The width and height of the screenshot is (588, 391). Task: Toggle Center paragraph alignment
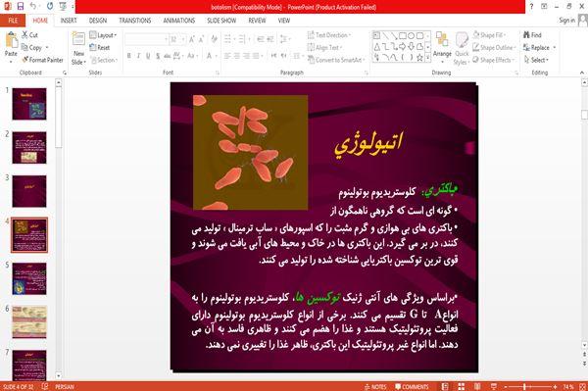click(x=236, y=56)
